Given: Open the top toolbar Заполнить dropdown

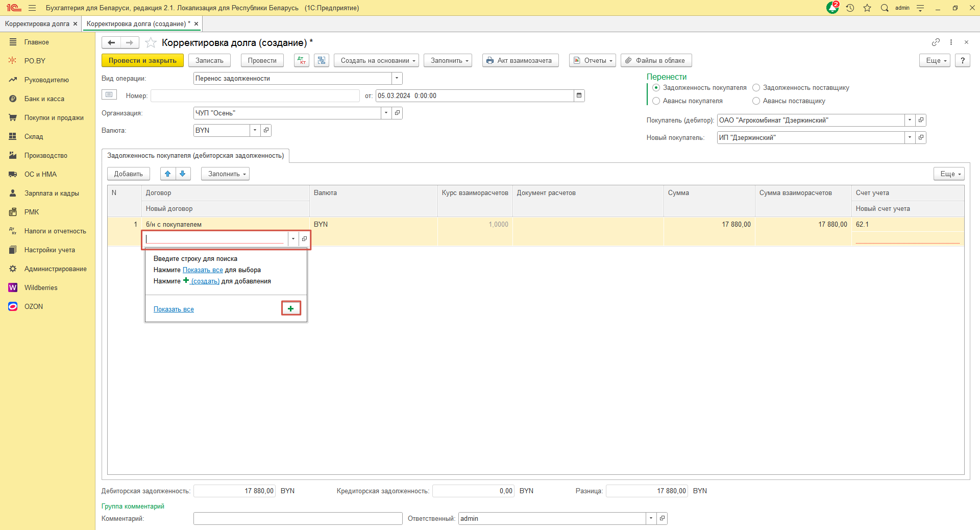Looking at the screenshot, I should 448,60.
